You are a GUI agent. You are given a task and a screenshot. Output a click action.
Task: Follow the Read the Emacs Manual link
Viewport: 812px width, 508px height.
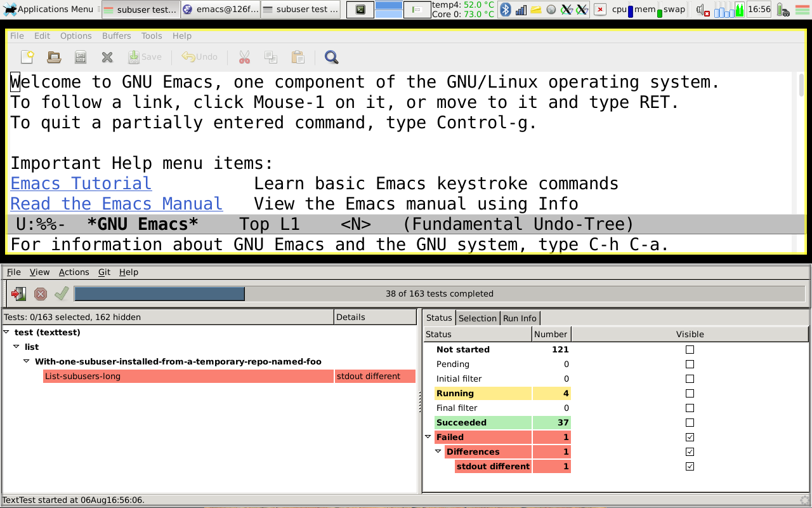tap(117, 204)
